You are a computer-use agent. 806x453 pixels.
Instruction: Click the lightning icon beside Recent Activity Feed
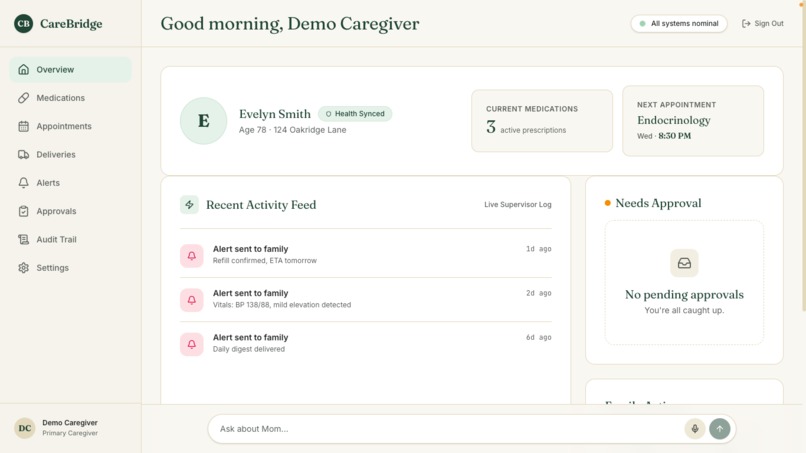click(189, 205)
